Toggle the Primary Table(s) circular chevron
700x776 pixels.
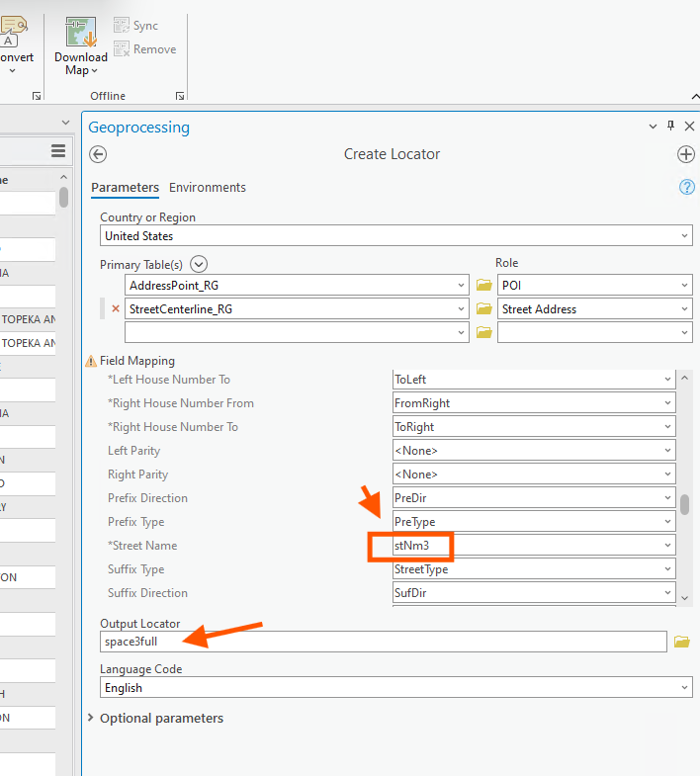(199, 264)
